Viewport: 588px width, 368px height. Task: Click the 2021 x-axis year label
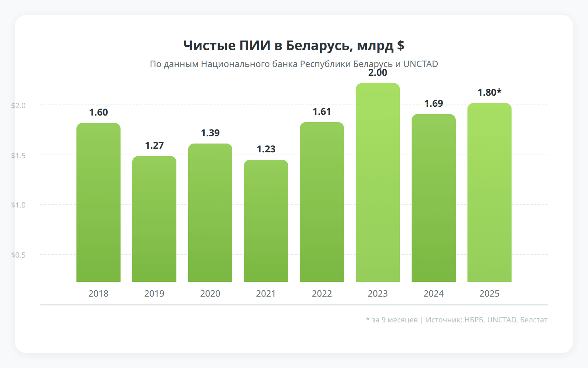[x=266, y=294]
